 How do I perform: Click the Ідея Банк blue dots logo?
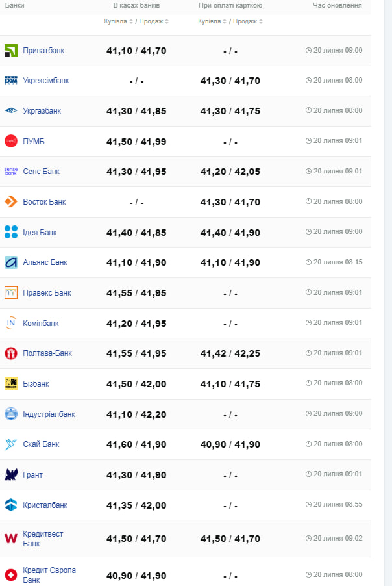pos(11,232)
